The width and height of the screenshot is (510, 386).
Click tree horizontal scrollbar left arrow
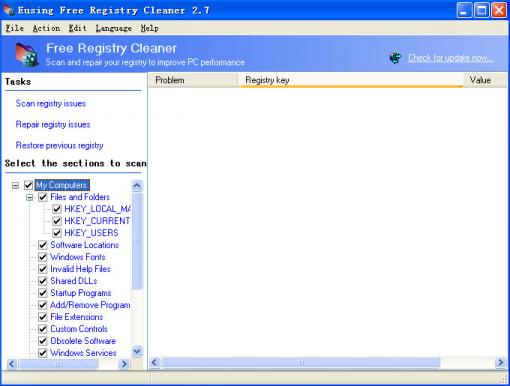[12, 364]
